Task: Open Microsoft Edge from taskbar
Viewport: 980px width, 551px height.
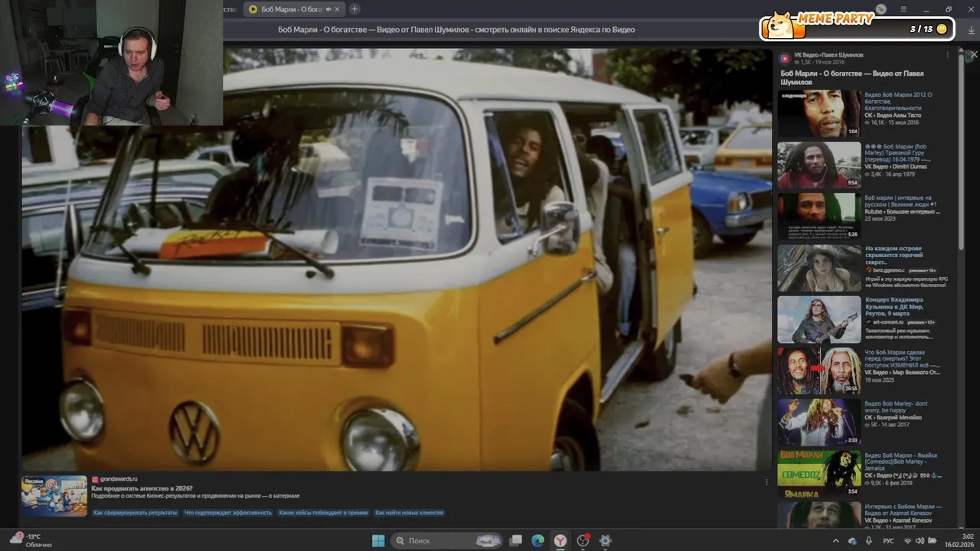Action: [538, 540]
